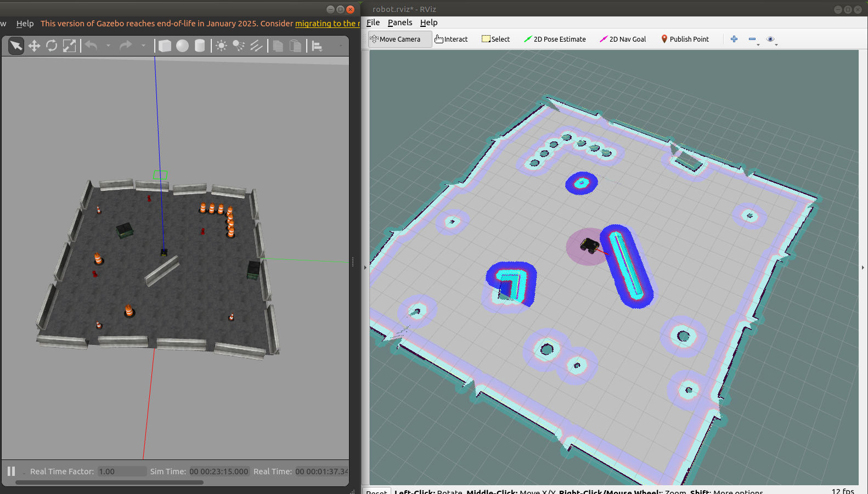Select the Move Camera tool in RViz
The height and width of the screenshot is (494, 868).
click(x=400, y=39)
